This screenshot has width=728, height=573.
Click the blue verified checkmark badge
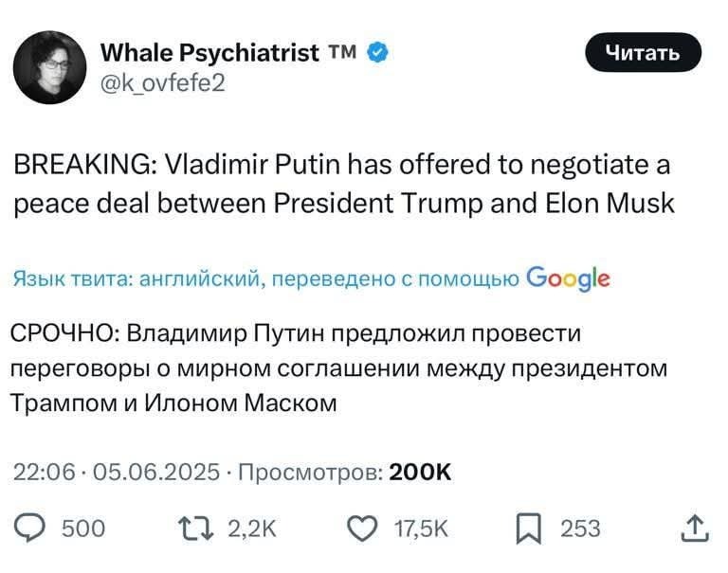pos(376,53)
